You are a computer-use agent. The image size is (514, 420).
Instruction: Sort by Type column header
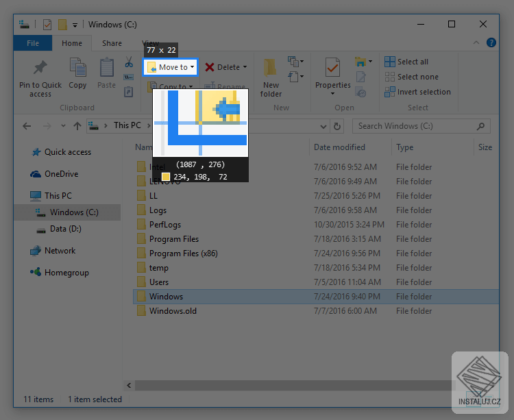[x=404, y=147]
